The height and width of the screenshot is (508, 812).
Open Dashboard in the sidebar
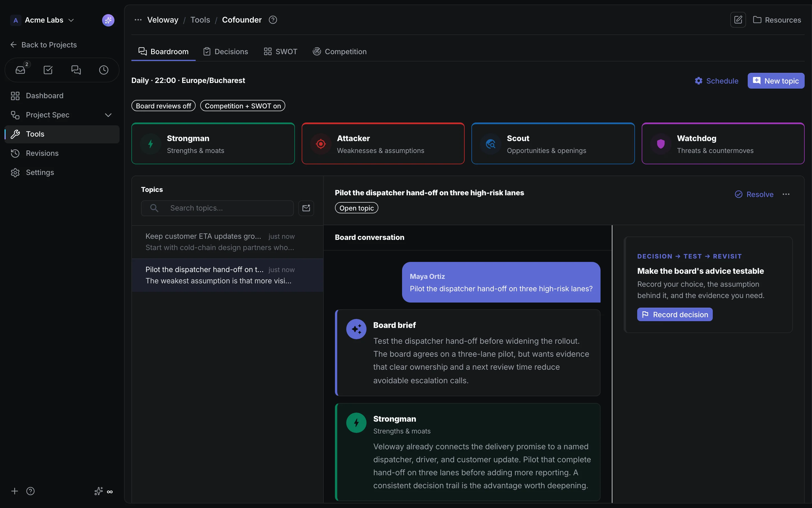(x=62, y=96)
